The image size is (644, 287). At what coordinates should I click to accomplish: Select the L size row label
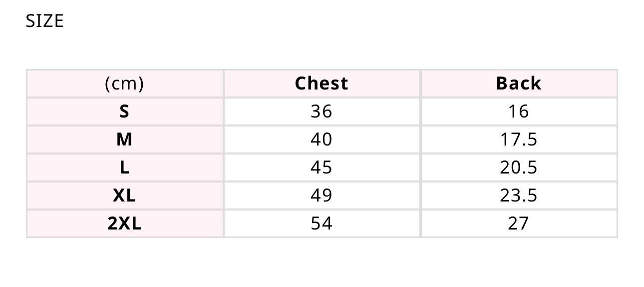click(124, 167)
